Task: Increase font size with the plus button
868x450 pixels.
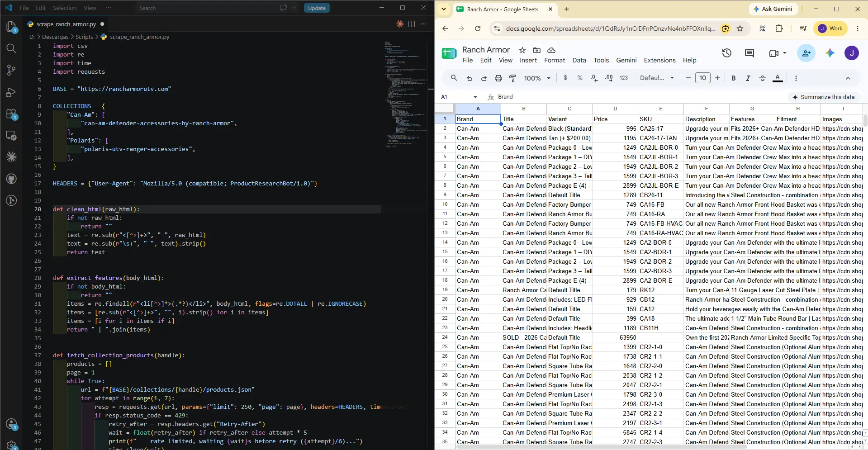Action: pos(717,78)
